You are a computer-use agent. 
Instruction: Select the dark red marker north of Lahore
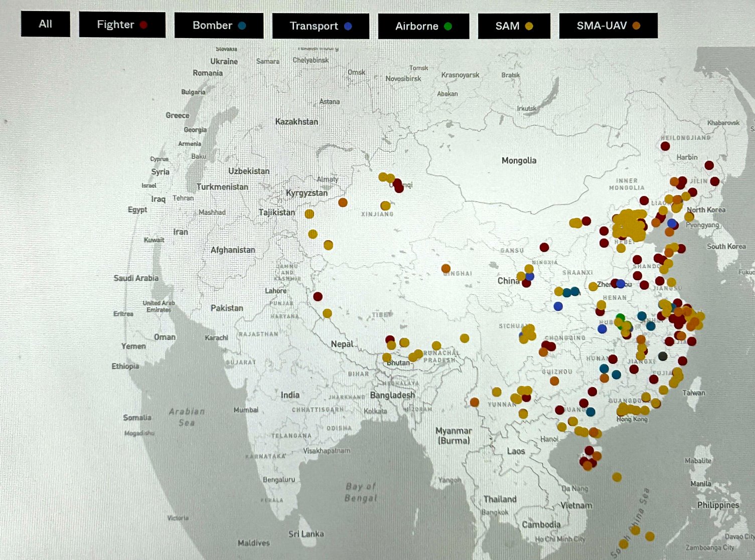(318, 296)
